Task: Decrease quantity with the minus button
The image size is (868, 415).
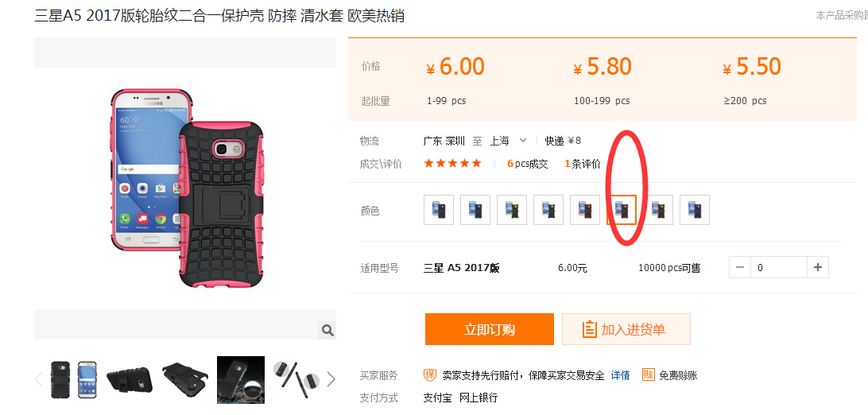Action: [740, 268]
